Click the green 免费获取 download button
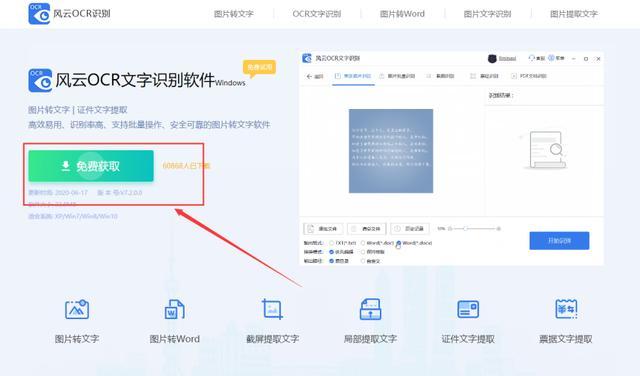640x376 pixels. point(91,166)
